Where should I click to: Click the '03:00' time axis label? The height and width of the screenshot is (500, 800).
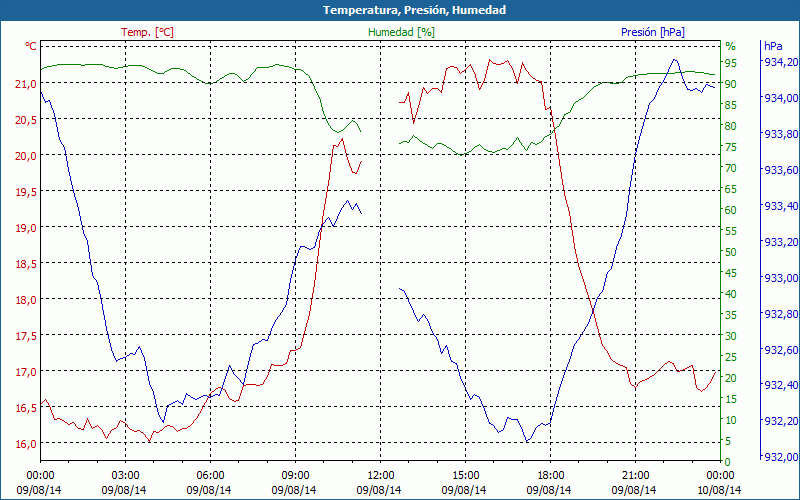click(x=125, y=475)
